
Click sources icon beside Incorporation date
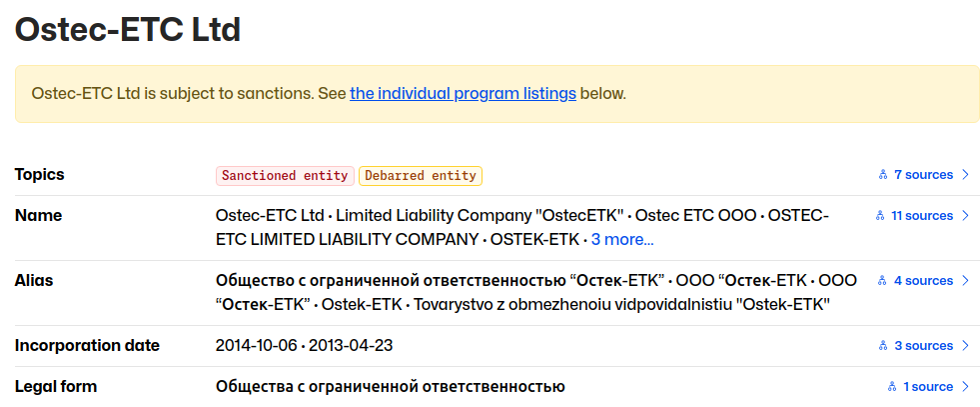point(882,346)
